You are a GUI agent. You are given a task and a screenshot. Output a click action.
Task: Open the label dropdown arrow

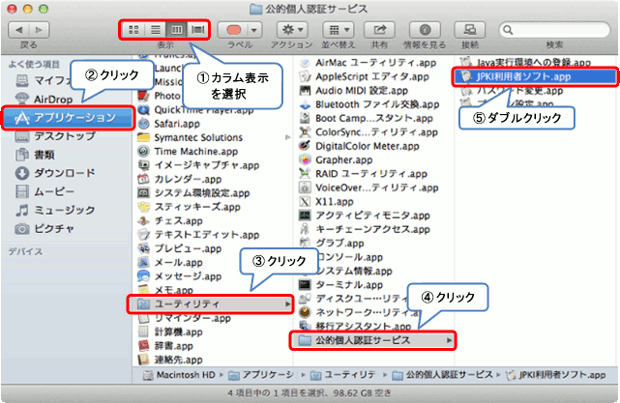(x=254, y=30)
